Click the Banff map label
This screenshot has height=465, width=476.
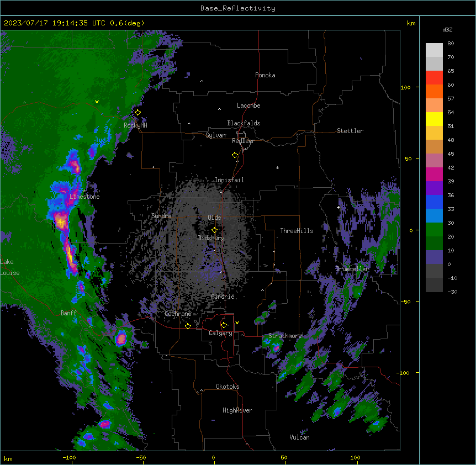pos(68,313)
